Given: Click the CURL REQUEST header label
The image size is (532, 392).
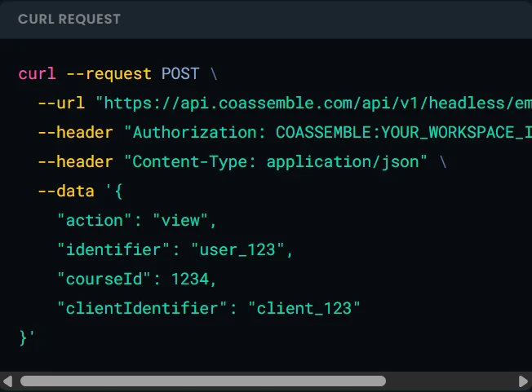Looking at the screenshot, I should click(x=69, y=20).
